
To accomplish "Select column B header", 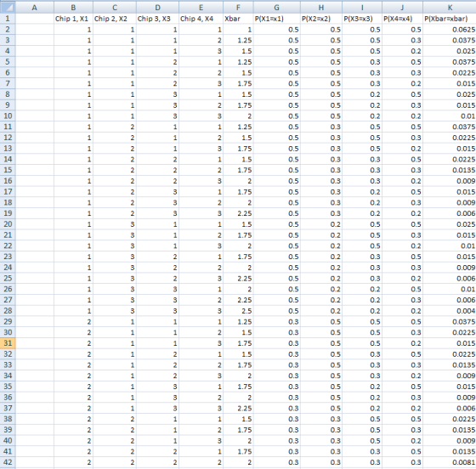I will pyautogui.click(x=73, y=8).
